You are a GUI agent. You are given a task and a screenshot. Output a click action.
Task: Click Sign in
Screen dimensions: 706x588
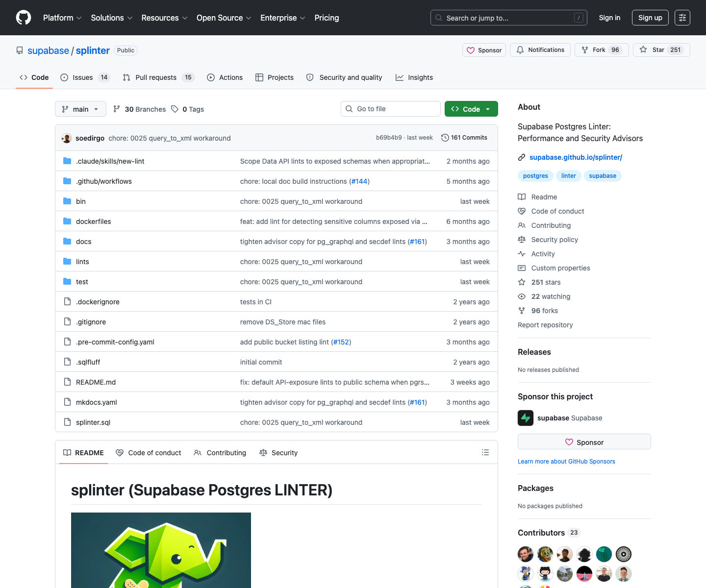609,18
